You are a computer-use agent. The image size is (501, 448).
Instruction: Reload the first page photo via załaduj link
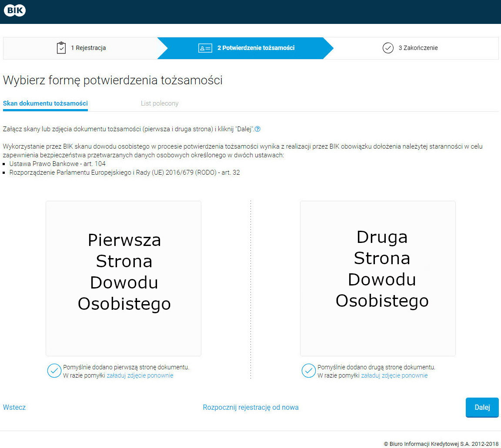[140, 375]
